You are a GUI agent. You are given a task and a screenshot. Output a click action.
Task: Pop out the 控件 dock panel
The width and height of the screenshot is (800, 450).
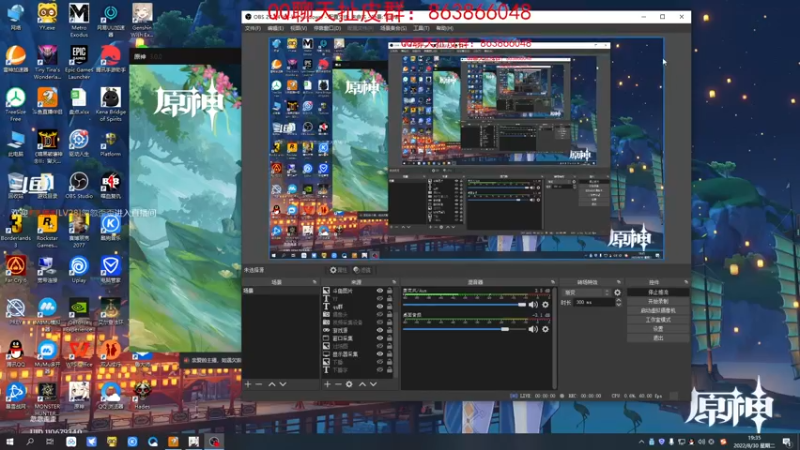pos(686,282)
